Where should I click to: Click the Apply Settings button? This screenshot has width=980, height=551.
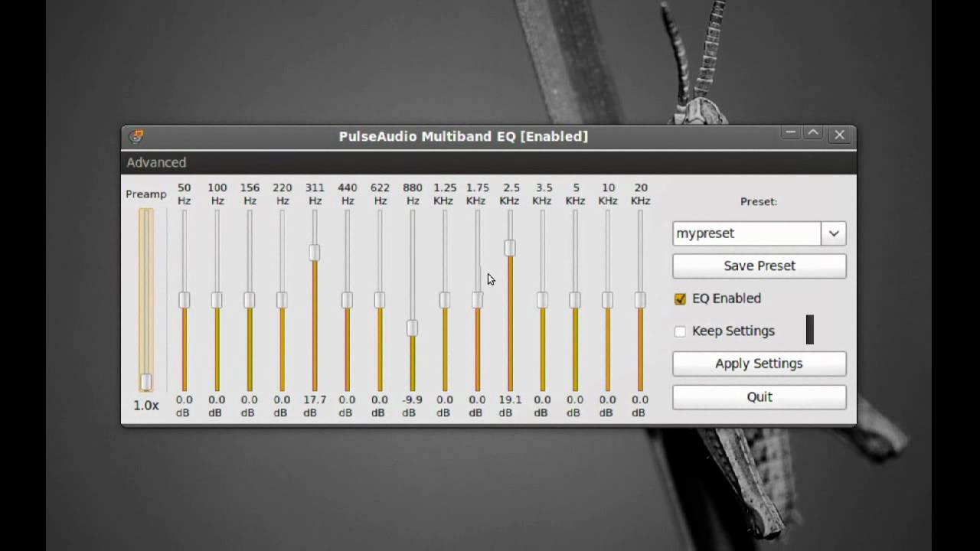[x=759, y=364]
